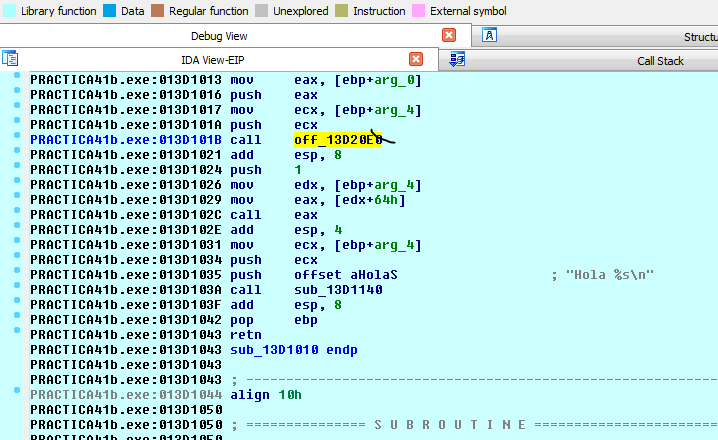The image size is (718, 440).
Task: Click the align 10h instruction line
Action: click(266, 395)
